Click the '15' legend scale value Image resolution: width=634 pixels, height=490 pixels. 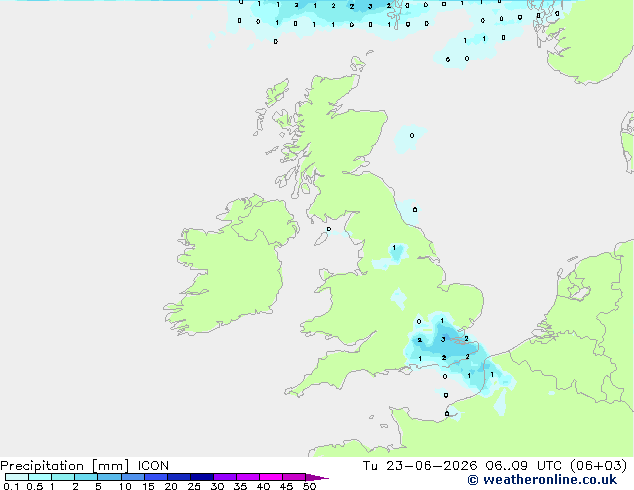(x=148, y=486)
